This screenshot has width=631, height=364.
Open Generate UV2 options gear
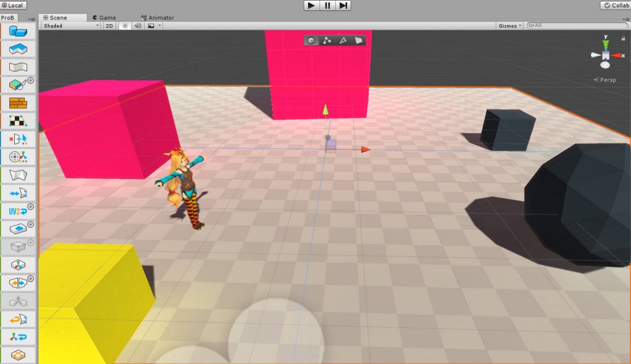coord(31,207)
